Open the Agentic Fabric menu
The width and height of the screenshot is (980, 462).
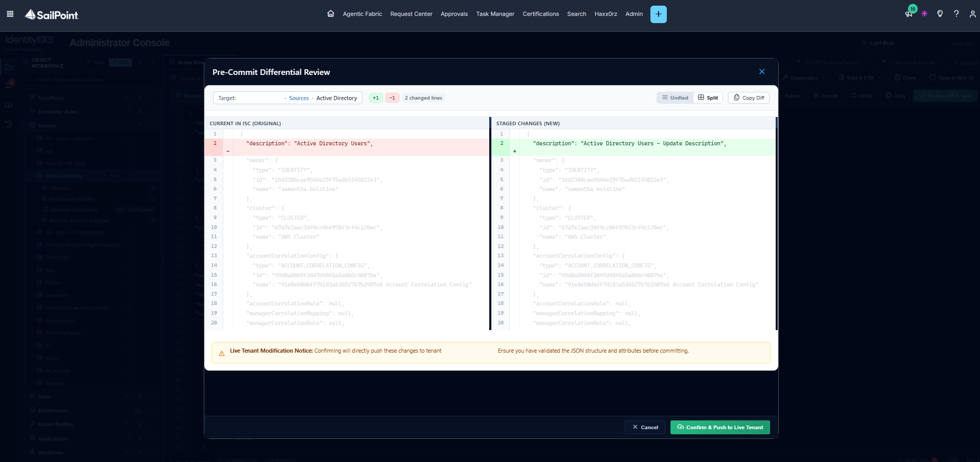pyautogui.click(x=362, y=14)
